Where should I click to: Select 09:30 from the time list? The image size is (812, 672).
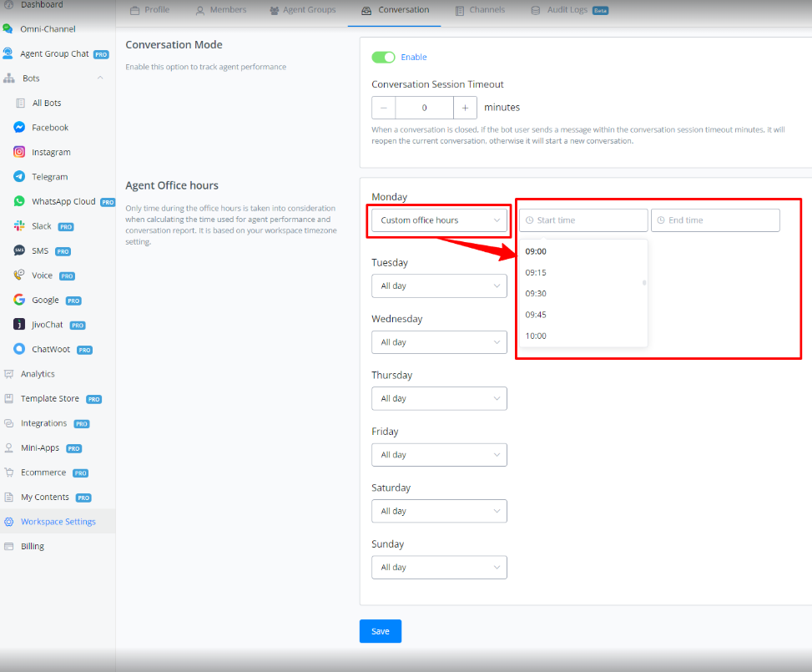[x=536, y=294]
